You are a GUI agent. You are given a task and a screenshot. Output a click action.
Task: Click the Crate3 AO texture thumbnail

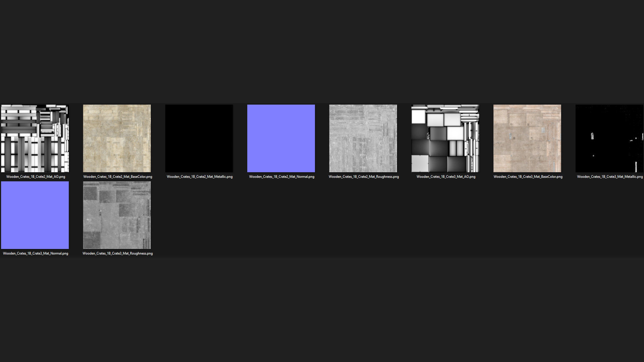[x=445, y=138]
